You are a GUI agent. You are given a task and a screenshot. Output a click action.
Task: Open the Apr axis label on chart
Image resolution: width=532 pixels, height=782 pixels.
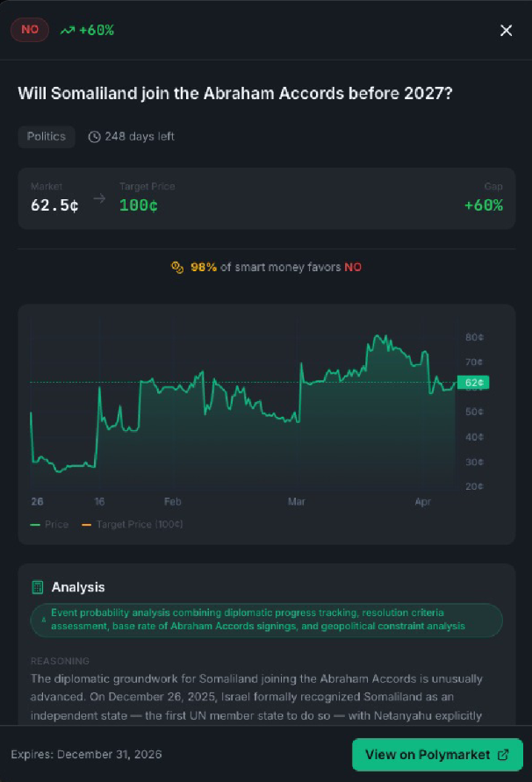(423, 501)
